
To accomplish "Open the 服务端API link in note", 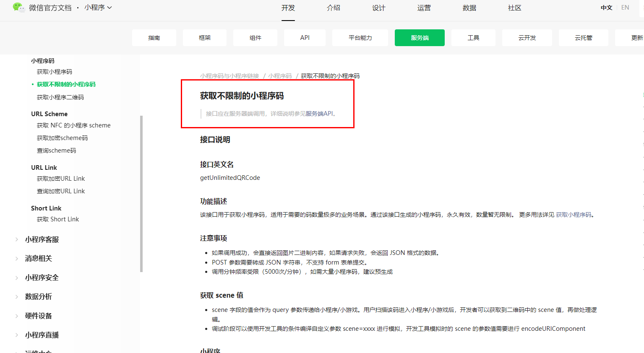I will (319, 114).
